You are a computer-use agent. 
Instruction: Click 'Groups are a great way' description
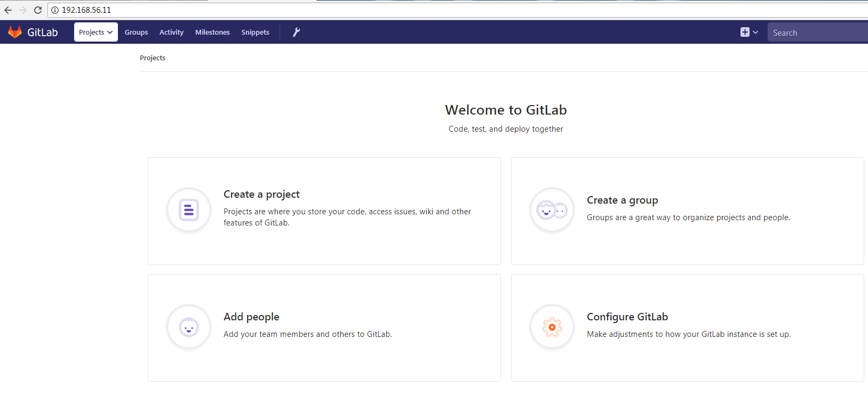688,217
